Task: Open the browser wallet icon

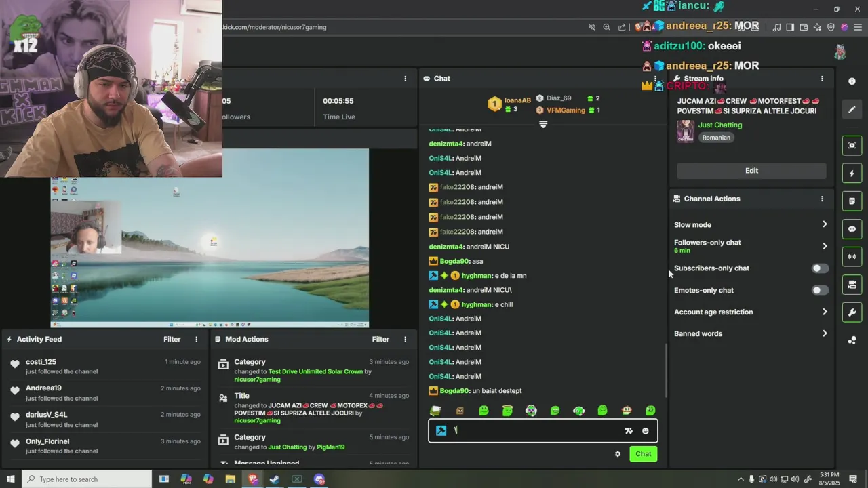Action: click(804, 27)
